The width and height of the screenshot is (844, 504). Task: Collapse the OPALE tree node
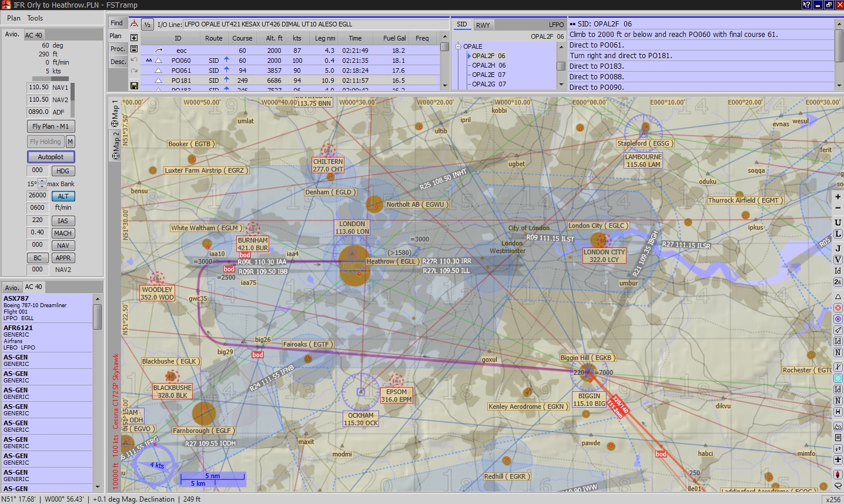458,46
